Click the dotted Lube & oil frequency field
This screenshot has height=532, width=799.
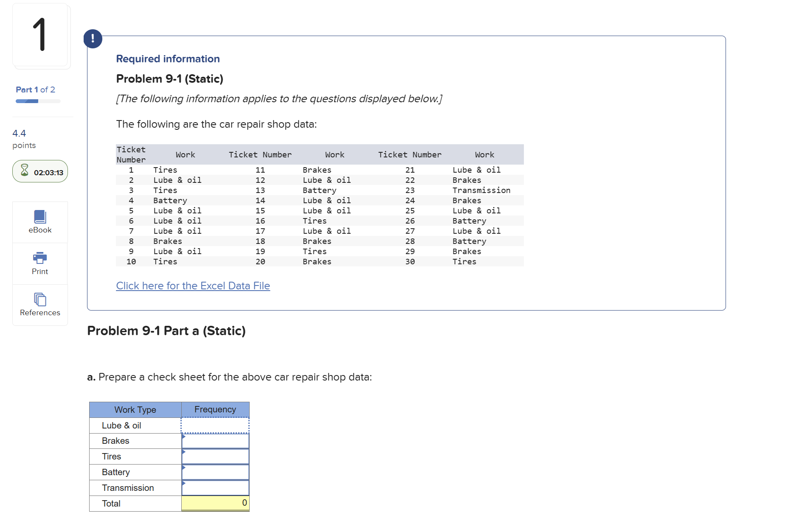click(215, 425)
